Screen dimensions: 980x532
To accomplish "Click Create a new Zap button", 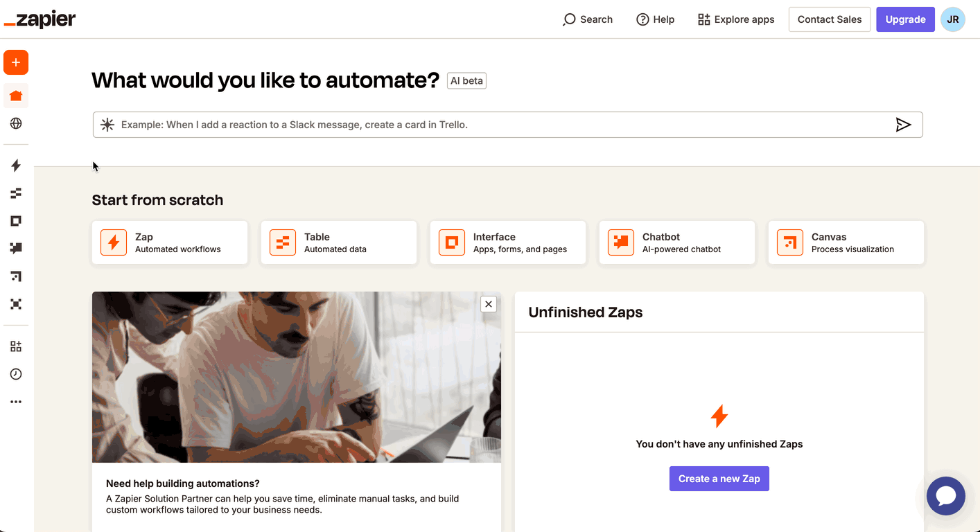I will 719,479.
